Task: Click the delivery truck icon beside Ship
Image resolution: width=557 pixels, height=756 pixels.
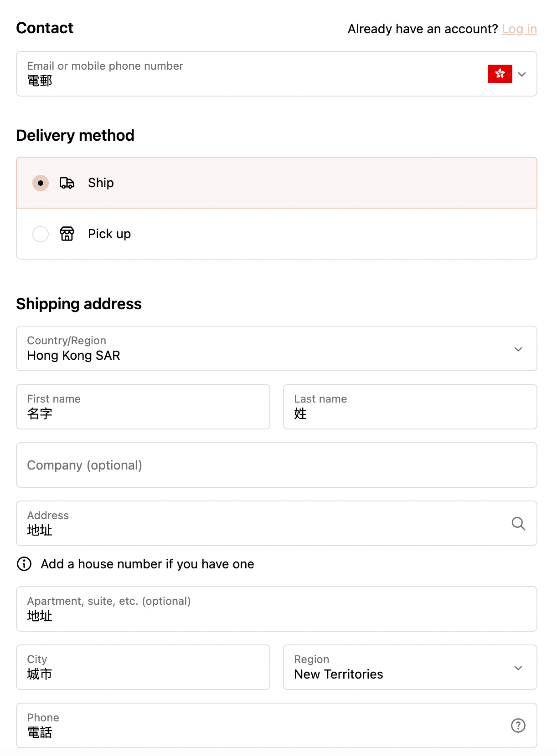Action: [67, 183]
